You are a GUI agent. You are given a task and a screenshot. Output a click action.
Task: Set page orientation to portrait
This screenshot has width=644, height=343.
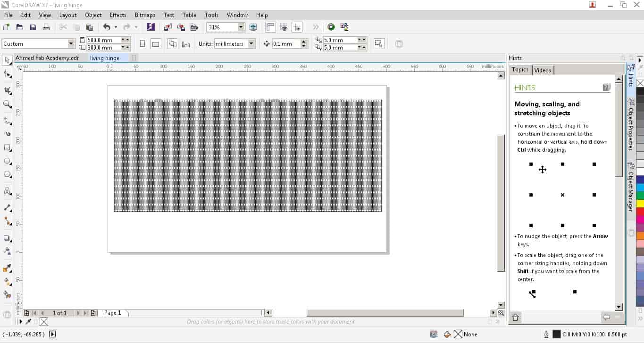pyautogui.click(x=142, y=44)
